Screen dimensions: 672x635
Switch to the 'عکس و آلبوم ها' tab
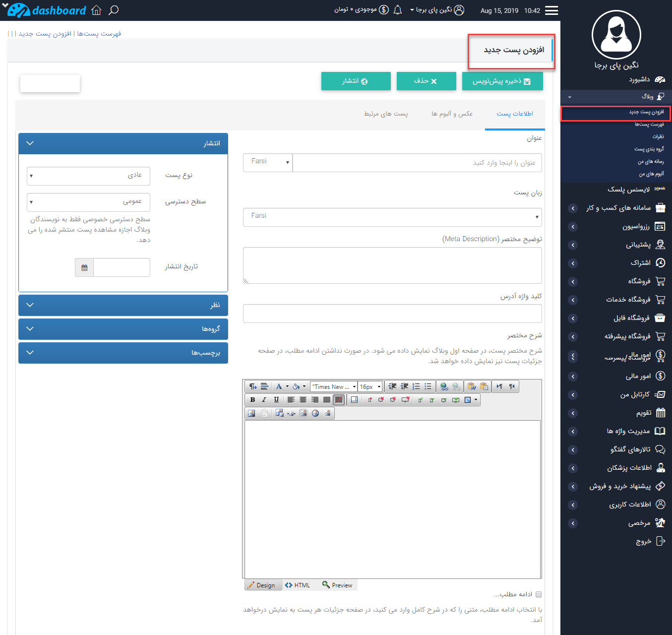pos(452,114)
